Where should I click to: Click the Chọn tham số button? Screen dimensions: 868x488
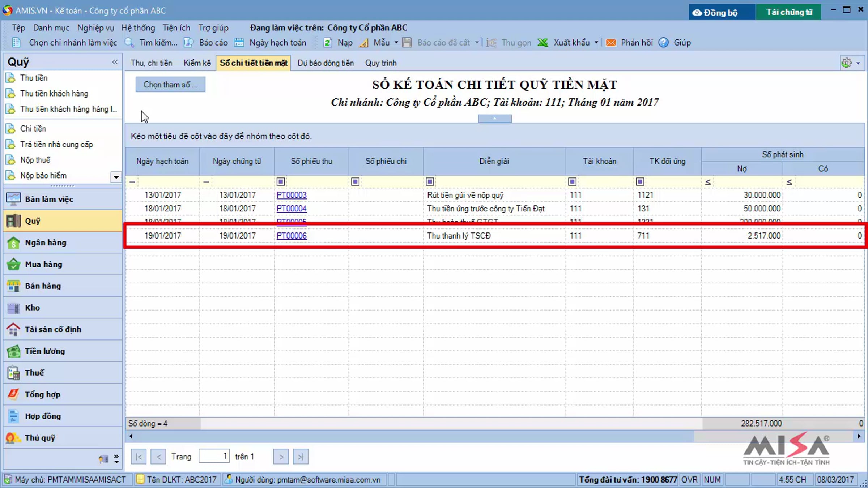point(170,85)
